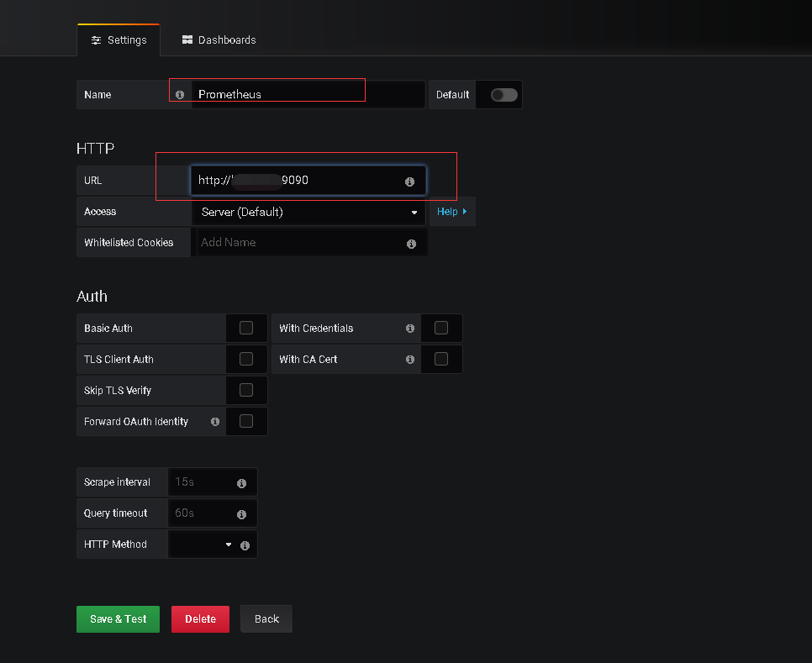Click the HTTP Method info icon
812x663 pixels.
click(x=245, y=545)
